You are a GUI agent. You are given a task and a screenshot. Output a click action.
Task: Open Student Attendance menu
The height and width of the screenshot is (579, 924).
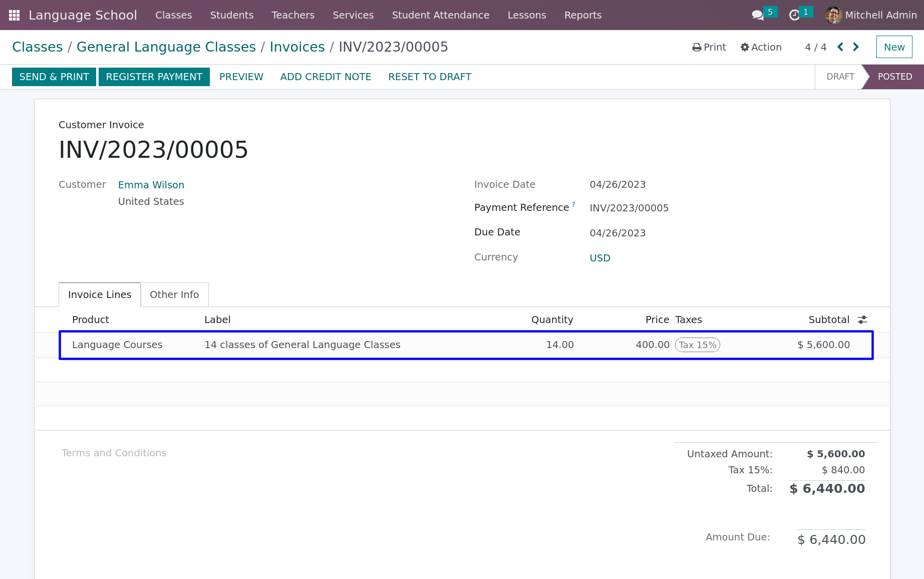[x=441, y=15]
